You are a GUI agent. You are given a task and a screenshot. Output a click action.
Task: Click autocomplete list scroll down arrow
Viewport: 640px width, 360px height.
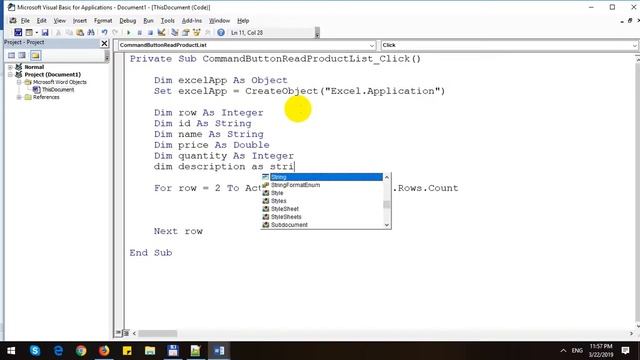click(x=387, y=225)
